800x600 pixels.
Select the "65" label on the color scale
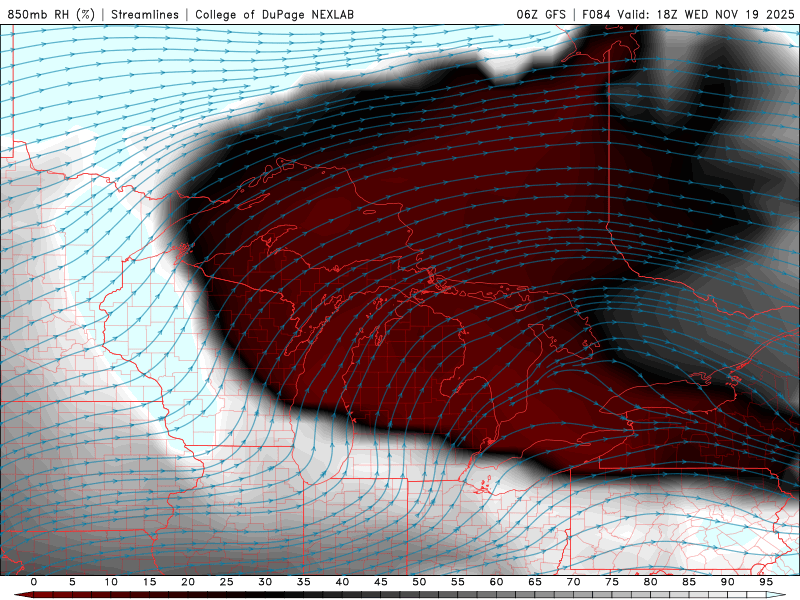click(x=535, y=582)
